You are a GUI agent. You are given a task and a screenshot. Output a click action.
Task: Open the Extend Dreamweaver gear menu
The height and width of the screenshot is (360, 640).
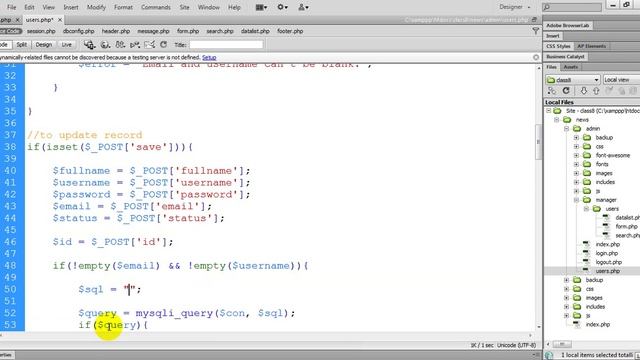[x=282, y=7]
